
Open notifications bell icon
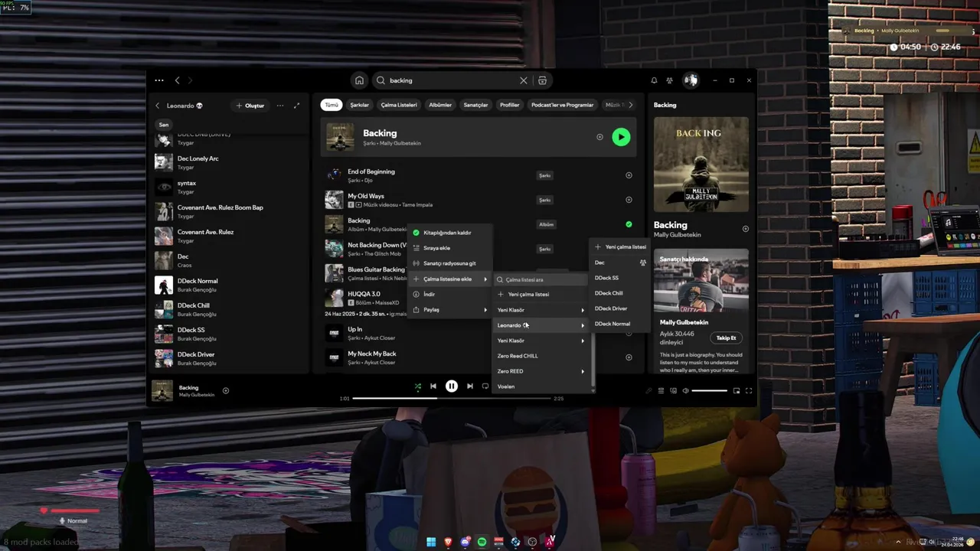654,80
